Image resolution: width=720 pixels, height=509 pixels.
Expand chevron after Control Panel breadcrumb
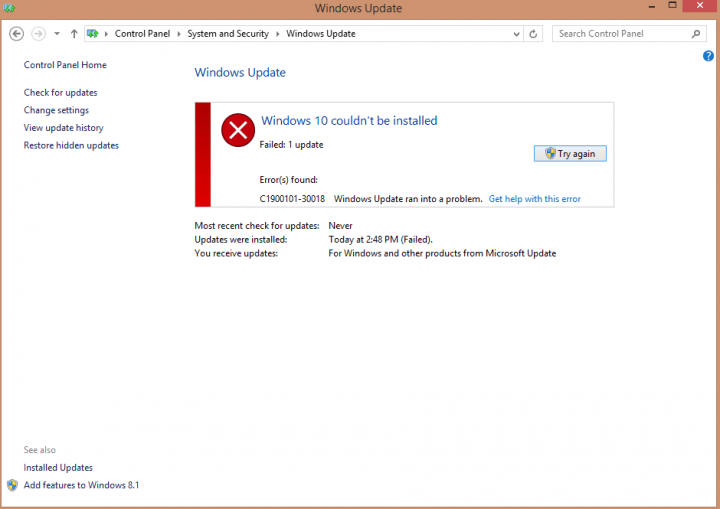click(179, 34)
